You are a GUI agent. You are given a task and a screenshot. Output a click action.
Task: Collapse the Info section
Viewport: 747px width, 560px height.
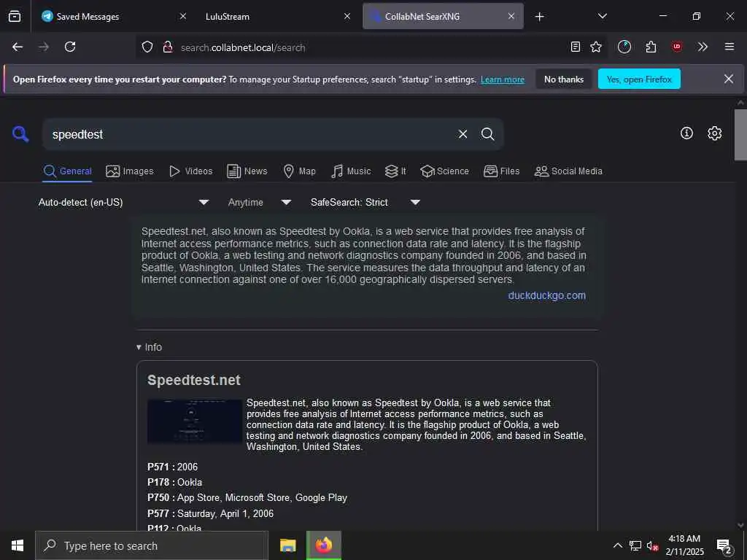click(149, 347)
